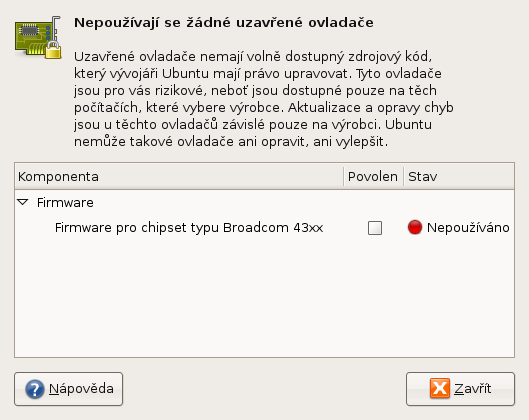Click the blue question mark help icon
Screen dimensions: 529x420
click(34, 389)
